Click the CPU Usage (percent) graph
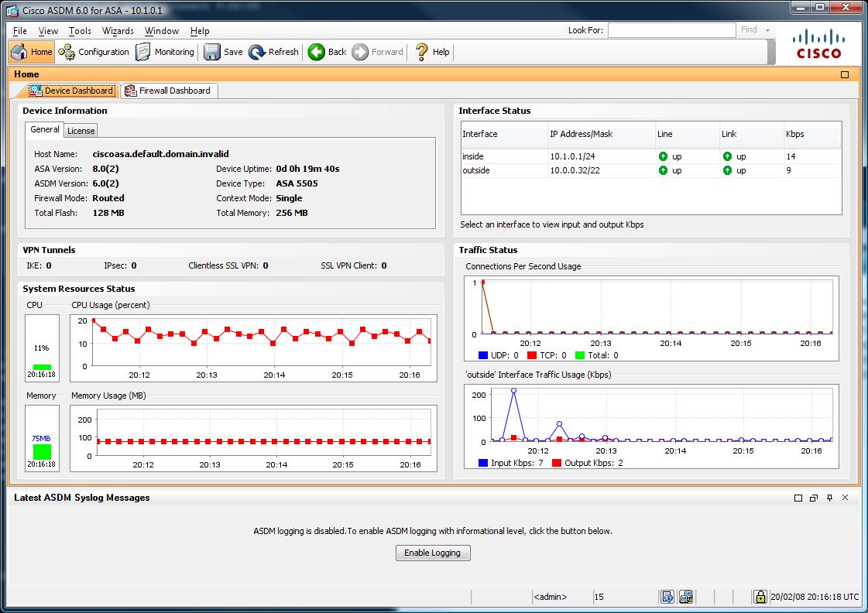The height and width of the screenshot is (613, 868). point(253,348)
